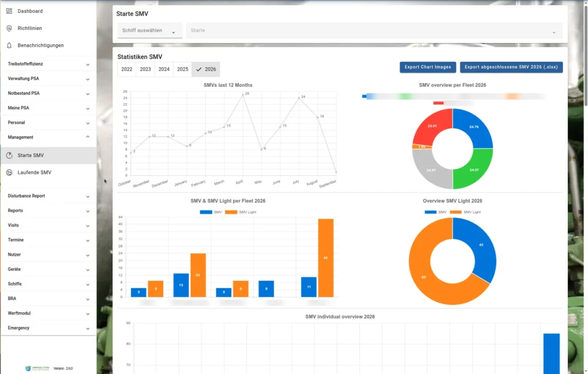Expand the Disturbance Report section
Screen dimensions: 588x374
48,196
